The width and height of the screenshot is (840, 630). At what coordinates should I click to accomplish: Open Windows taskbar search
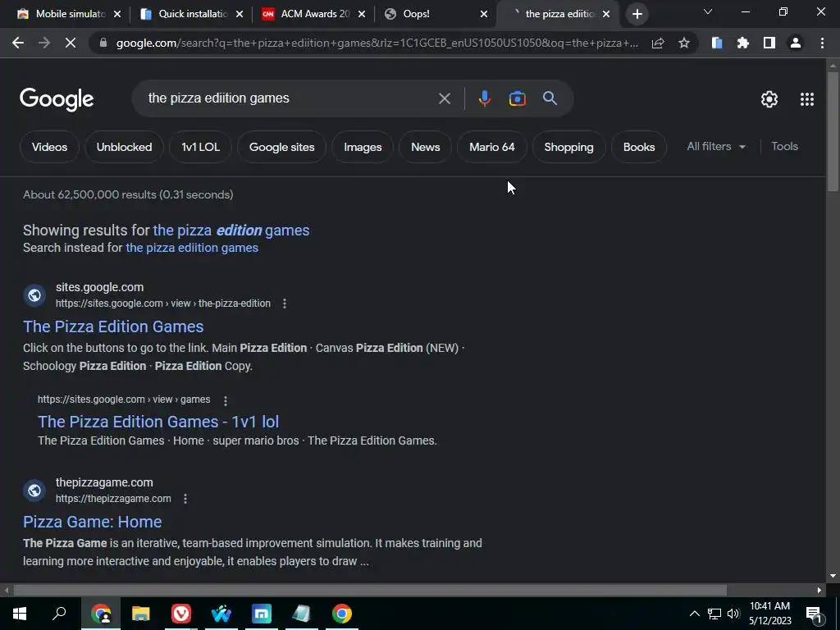[x=59, y=614]
